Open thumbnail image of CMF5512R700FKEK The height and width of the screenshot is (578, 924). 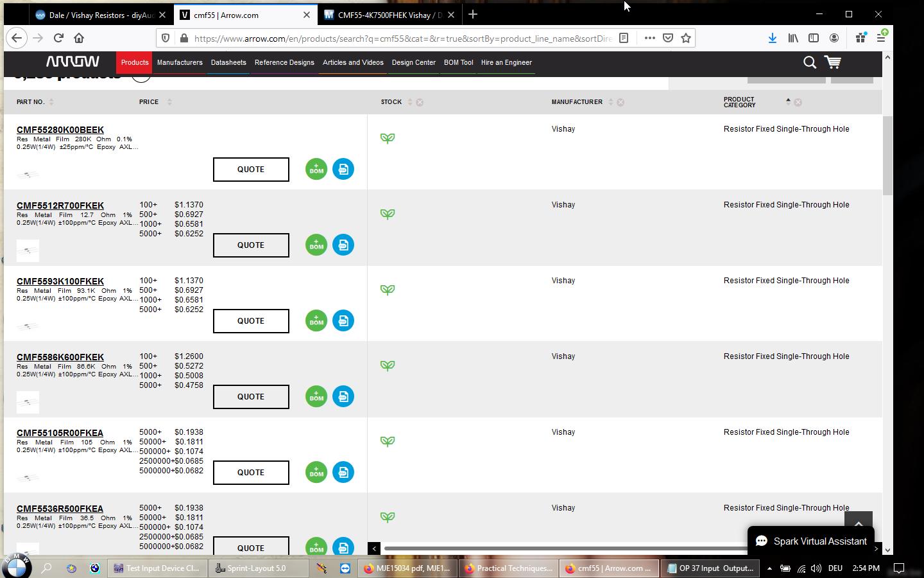pyautogui.click(x=28, y=250)
